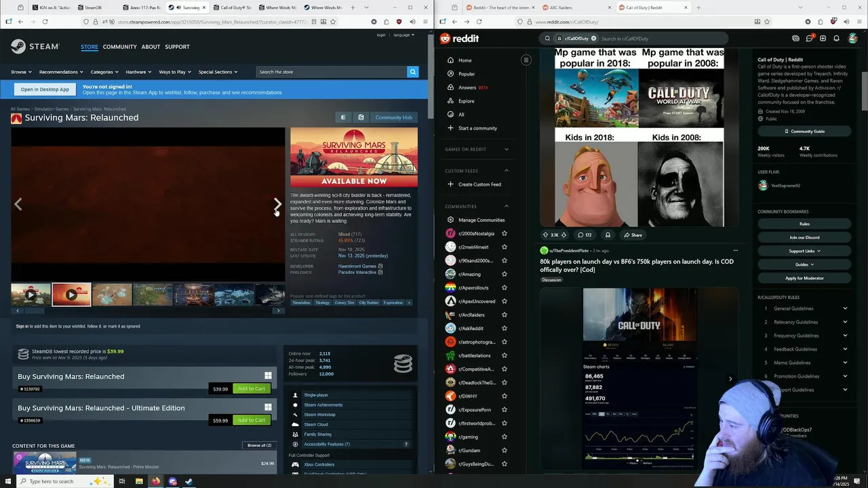The height and width of the screenshot is (488, 868).
Task: Click the award icon on the meme post
Action: click(608, 235)
